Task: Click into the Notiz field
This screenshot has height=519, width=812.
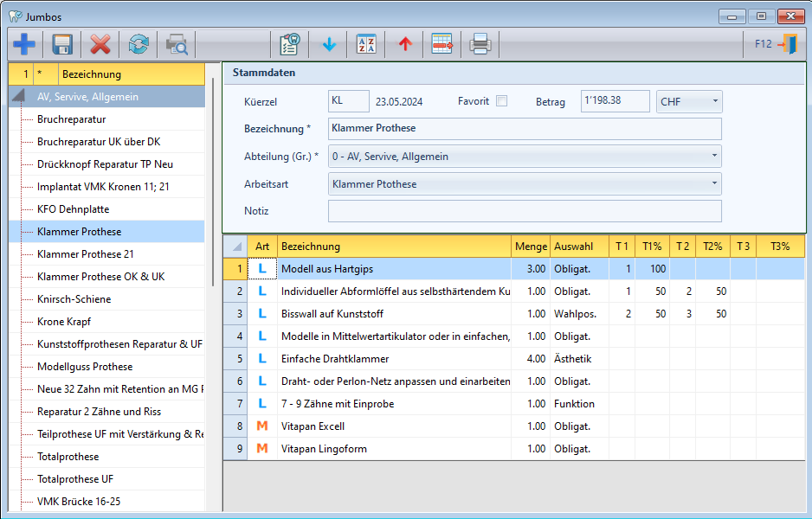Action: [x=524, y=211]
